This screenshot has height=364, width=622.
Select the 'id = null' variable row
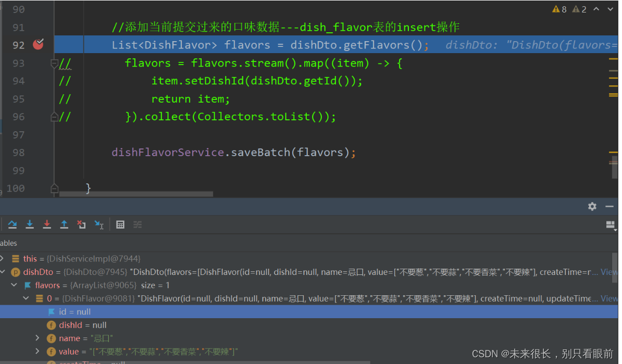click(308, 311)
